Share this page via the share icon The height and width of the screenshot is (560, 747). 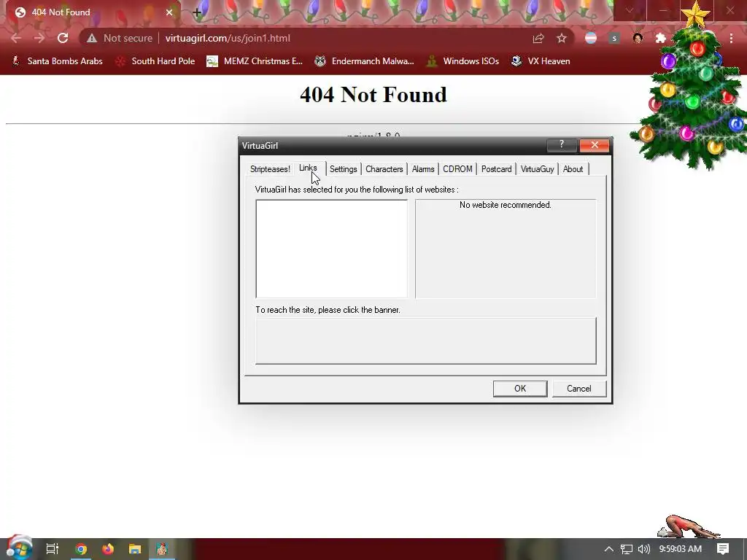538,38
